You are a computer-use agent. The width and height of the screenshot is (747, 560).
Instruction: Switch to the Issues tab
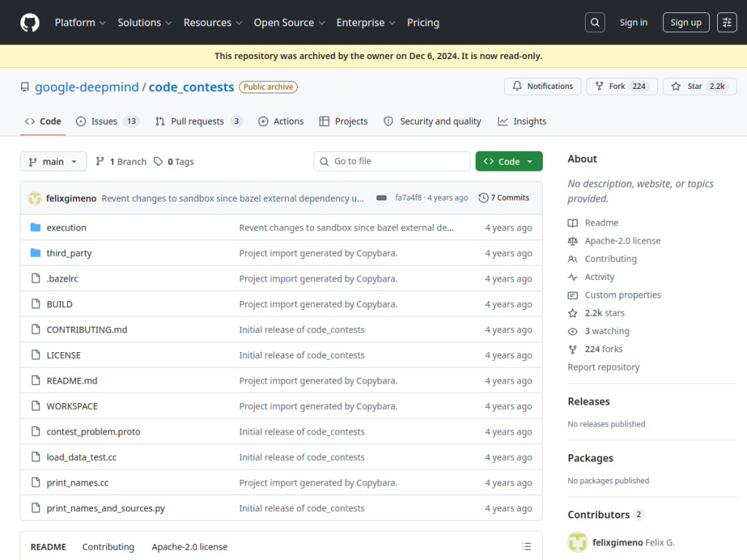[107, 122]
